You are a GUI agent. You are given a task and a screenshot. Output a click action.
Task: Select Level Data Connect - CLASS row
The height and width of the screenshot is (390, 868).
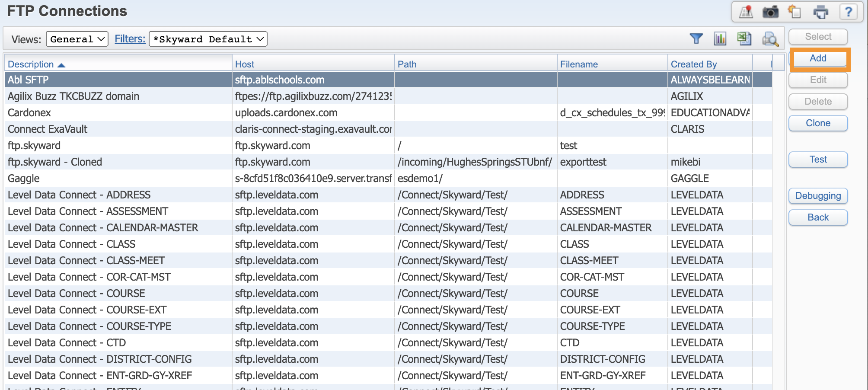point(388,244)
